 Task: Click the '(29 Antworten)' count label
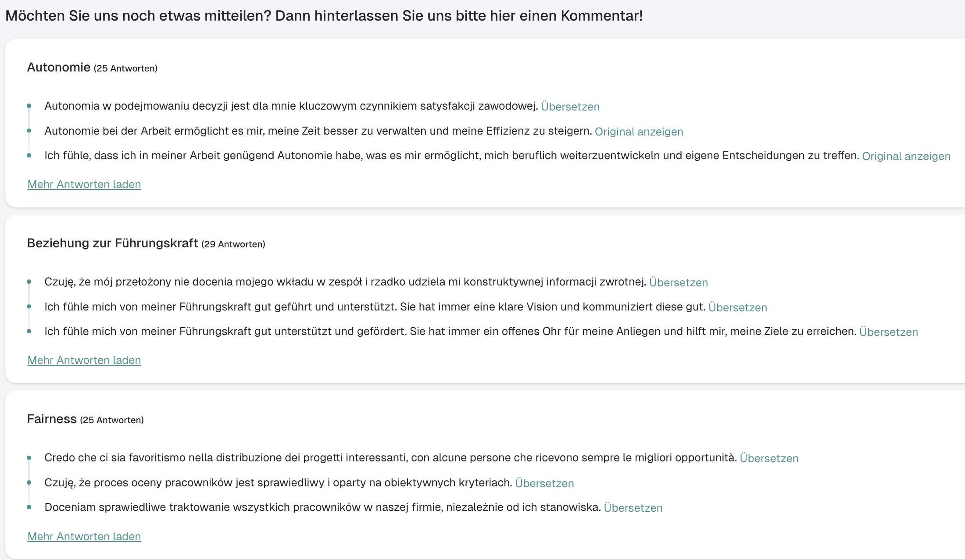[x=233, y=244]
